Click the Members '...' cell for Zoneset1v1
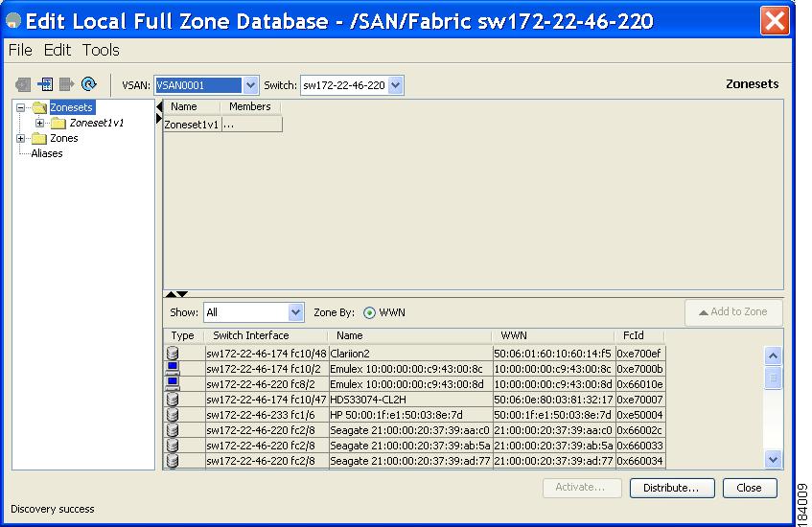The image size is (812, 527). [252, 125]
